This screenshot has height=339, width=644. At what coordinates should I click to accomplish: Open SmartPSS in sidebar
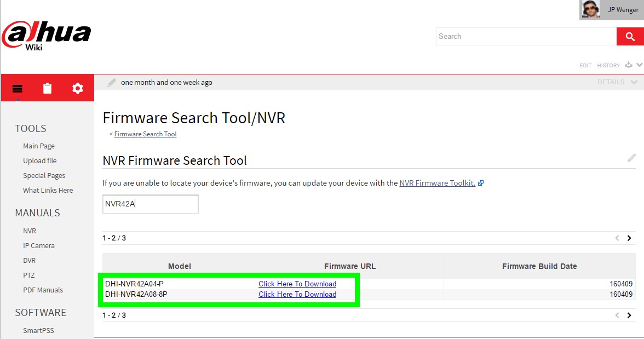38,330
